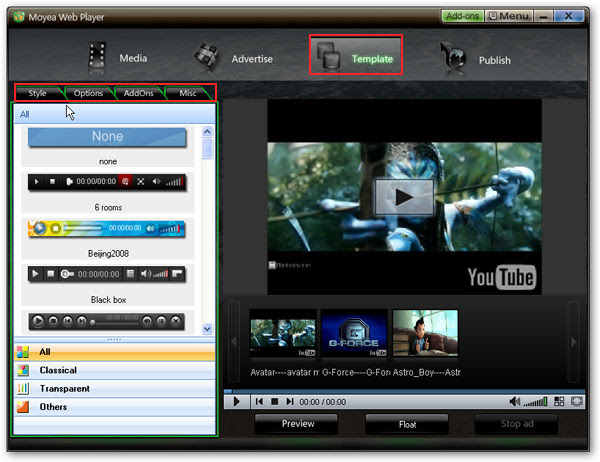Mute the player using the speaker icon

coord(515,402)
